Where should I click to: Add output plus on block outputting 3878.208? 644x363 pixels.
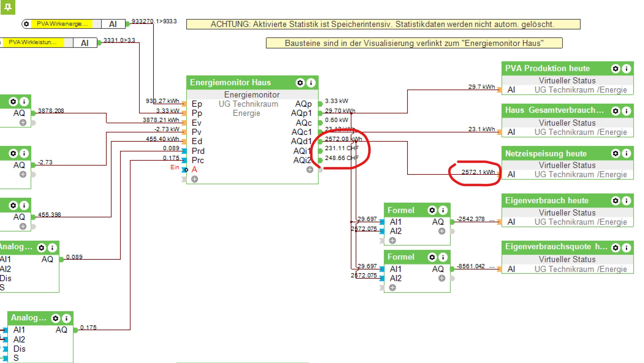tap(23, 123)
